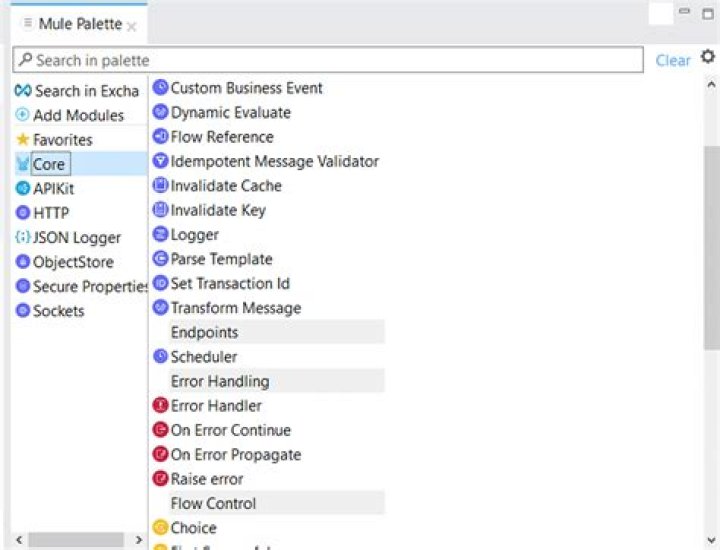
Task: Click the Error Handling section header
Action: tap(277, 381)
